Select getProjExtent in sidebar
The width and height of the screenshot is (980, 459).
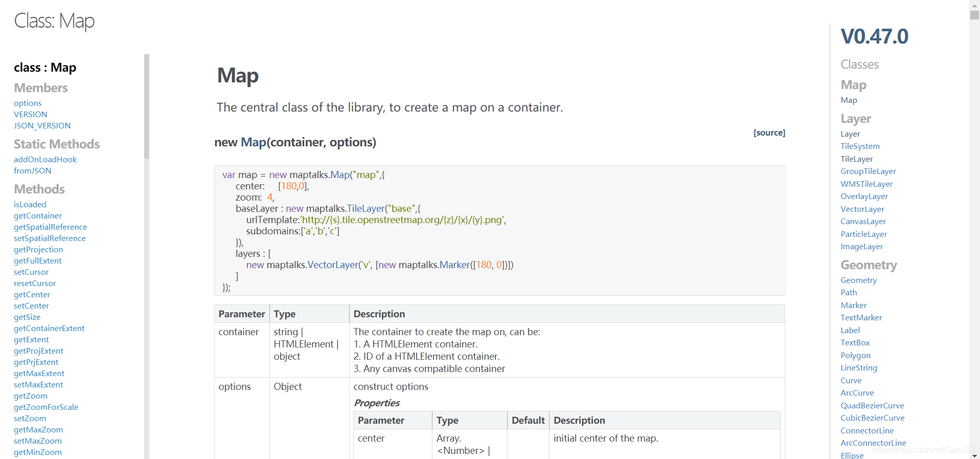38,351
